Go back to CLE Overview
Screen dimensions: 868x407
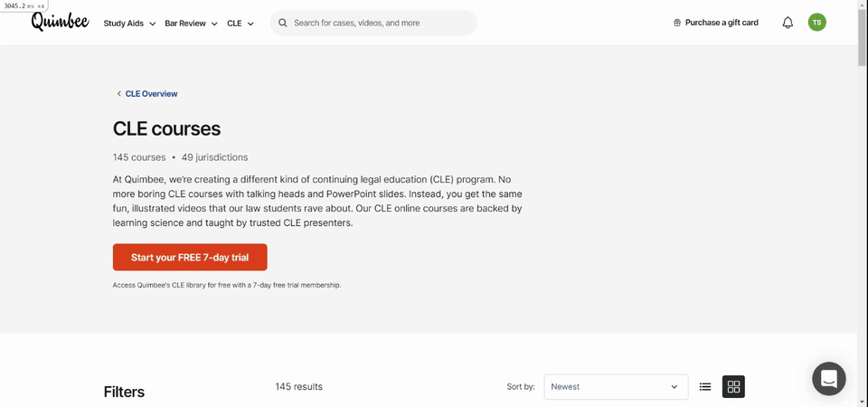tap(151, 93)
